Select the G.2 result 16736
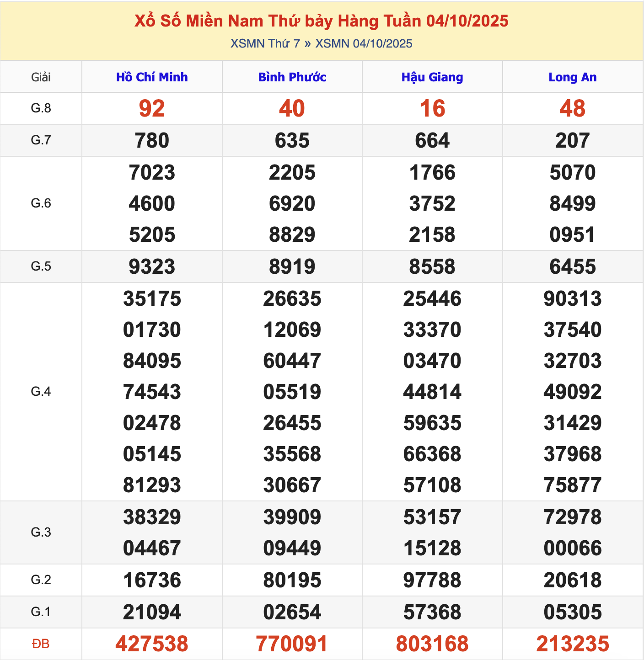Screen dimensions: 644x660 click(x=152, y=580)
